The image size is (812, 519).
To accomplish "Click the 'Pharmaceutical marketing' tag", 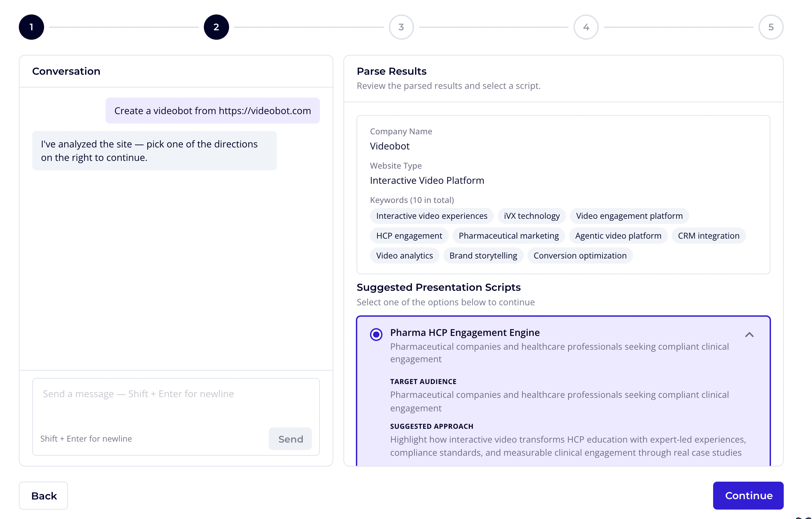I will 508,236.
